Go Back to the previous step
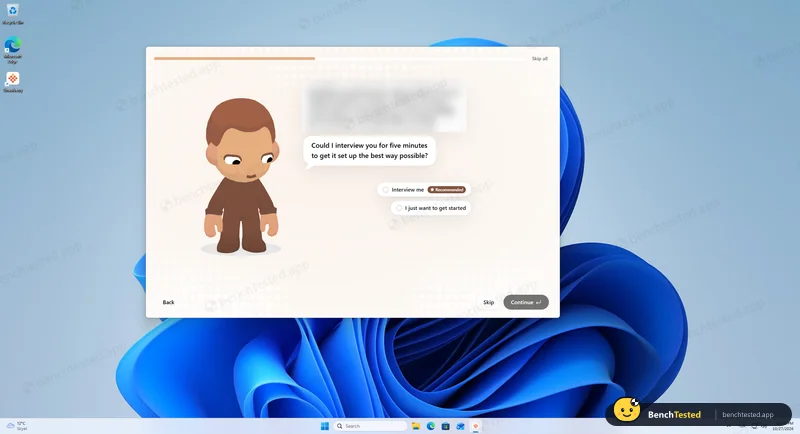 (x=168, y=302)
